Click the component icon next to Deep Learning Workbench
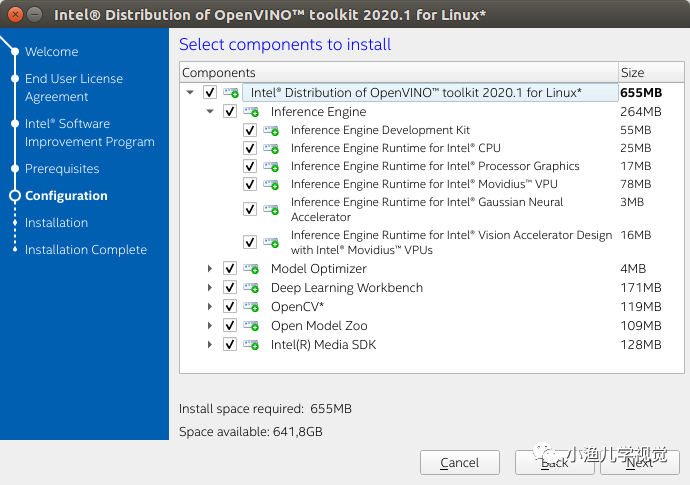 [x=250, y=288]
